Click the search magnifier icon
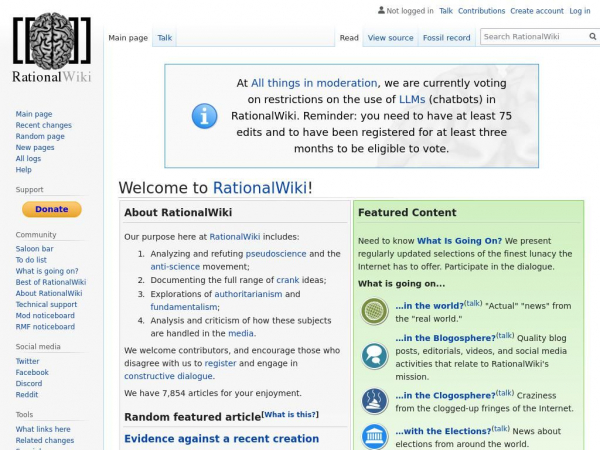Viewport: 600px width, 450px height. 592,36
